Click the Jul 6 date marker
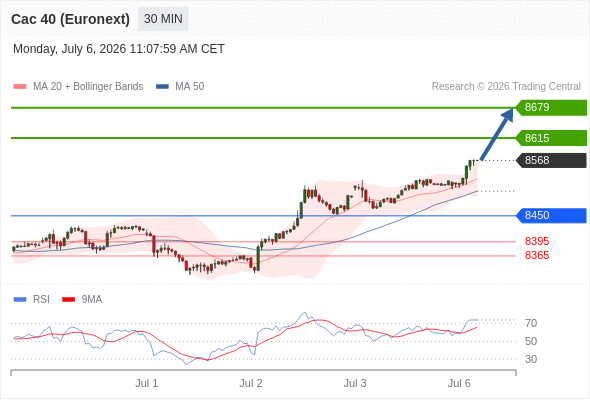Screen dimensions: 590x400 click(459, 383)
